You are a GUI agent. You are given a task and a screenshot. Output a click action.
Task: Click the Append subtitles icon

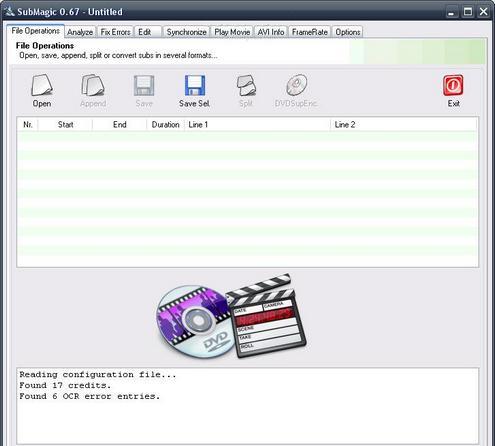[x=93, y=85]
